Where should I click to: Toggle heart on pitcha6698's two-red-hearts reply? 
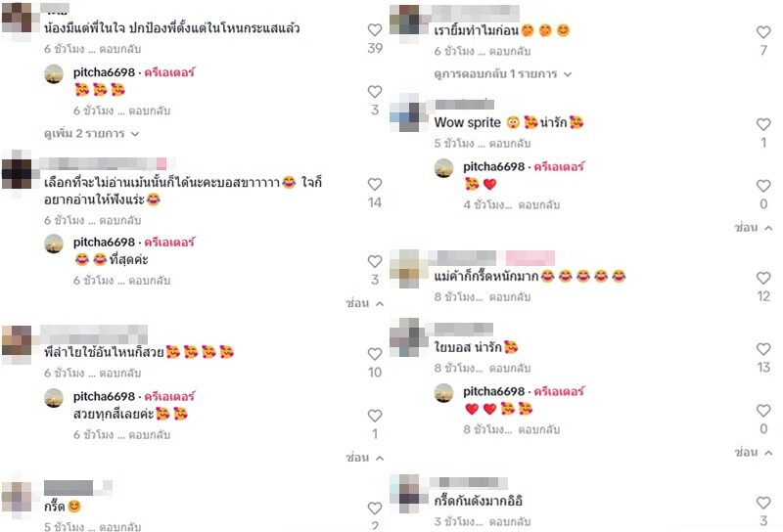(763, 411)
